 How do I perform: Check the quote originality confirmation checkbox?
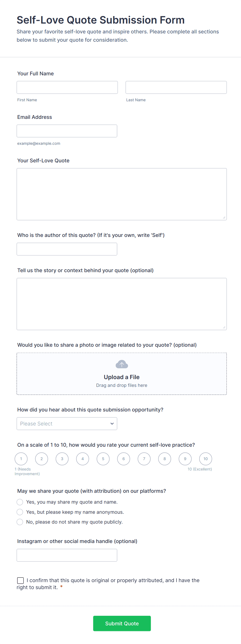(20, 580)
